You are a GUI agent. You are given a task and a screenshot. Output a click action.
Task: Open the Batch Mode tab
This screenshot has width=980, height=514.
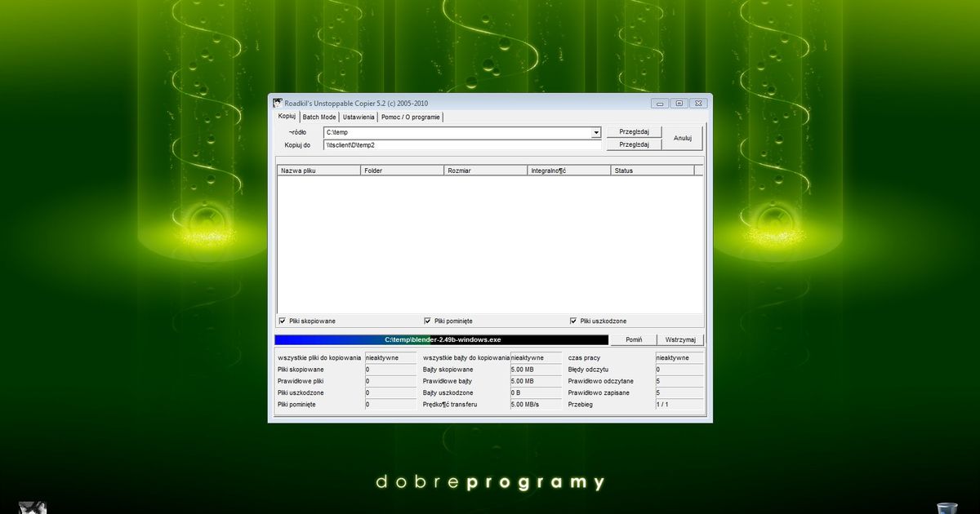point(318,117)
